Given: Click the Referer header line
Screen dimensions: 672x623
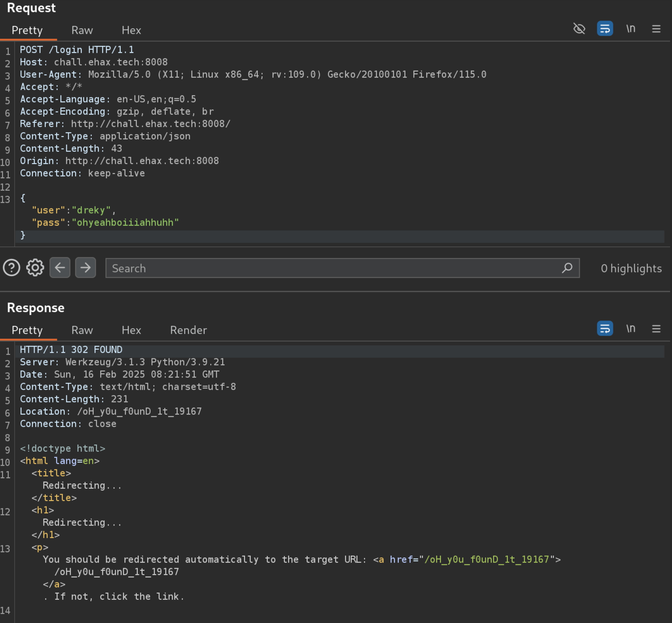Looking at the screenshot, I should click(x=125, y=124).
